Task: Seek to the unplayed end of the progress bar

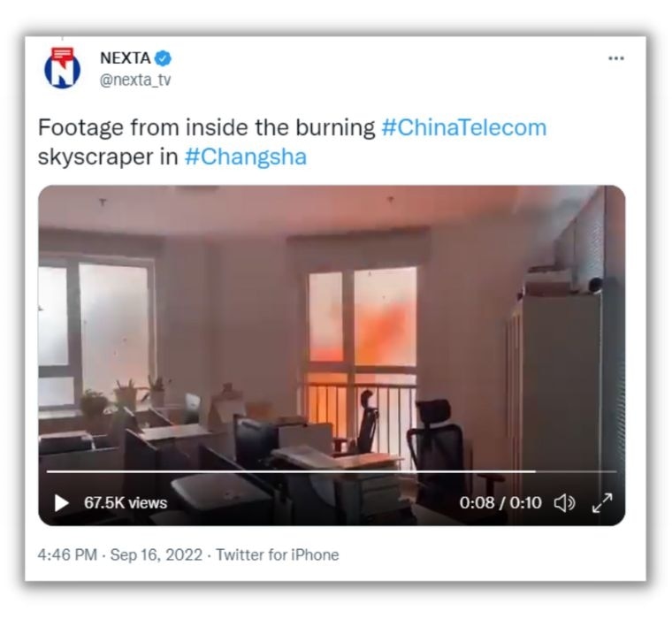Action: coord(576,471)
